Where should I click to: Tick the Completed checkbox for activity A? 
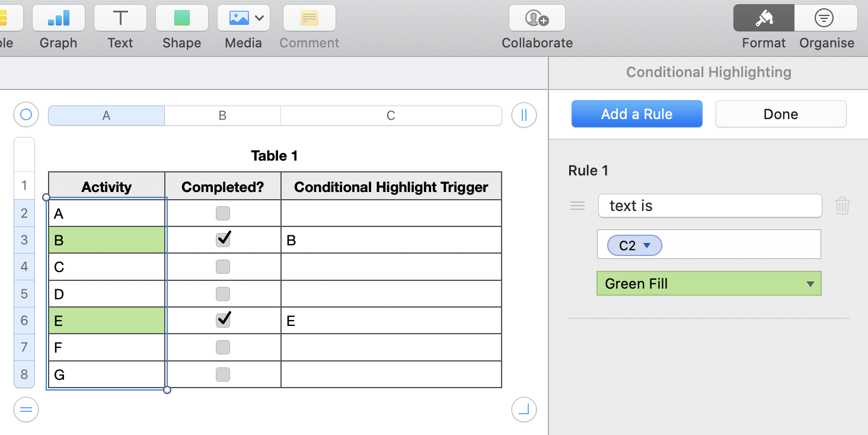[223, 213]
